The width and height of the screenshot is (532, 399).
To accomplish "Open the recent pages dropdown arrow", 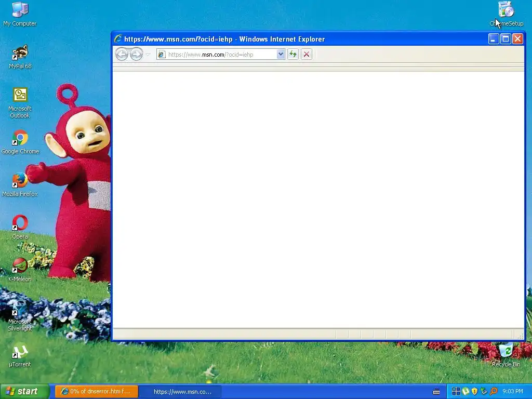I will coord(148,54).
